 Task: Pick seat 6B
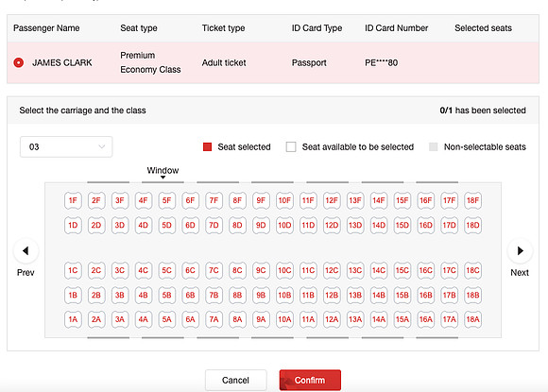click(x=190, y=295)
